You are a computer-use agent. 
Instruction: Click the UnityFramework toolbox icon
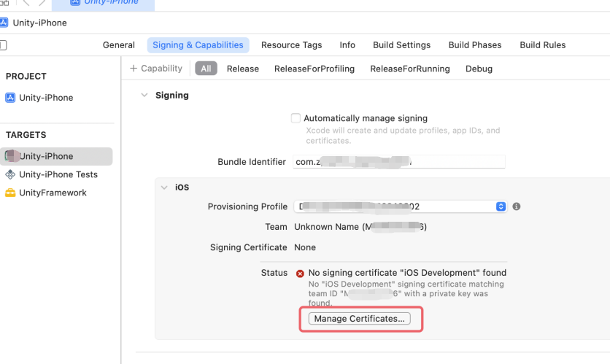point(10,193)
